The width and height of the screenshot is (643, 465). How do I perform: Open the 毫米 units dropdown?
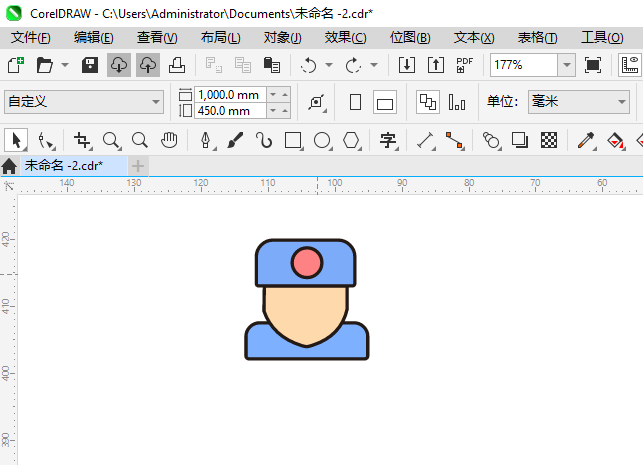pyautogui.click(x=620, y=102)
